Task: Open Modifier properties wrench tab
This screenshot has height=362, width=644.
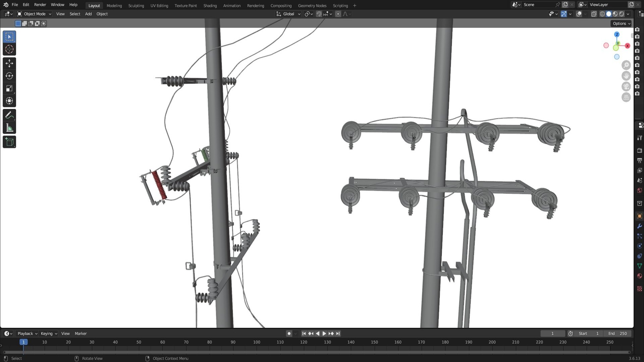Action: 639,226
